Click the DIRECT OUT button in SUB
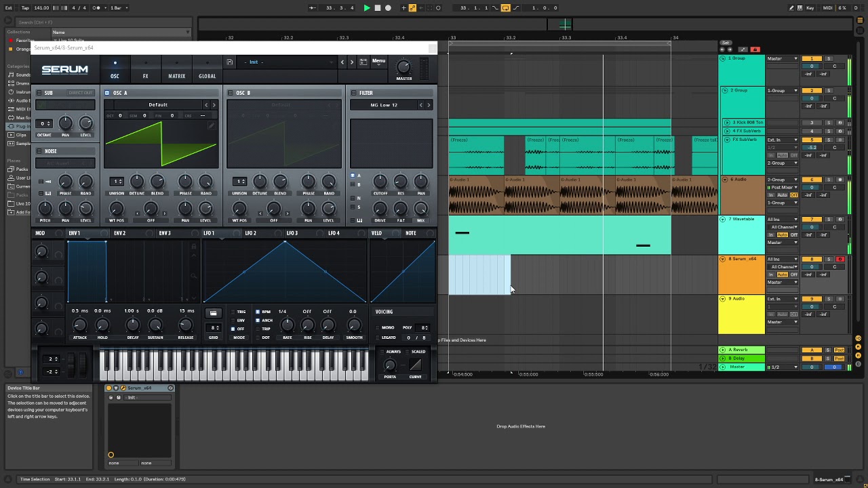Image resolution: width=868 pixels, height=488 pixels. click(x=80, y=93)
